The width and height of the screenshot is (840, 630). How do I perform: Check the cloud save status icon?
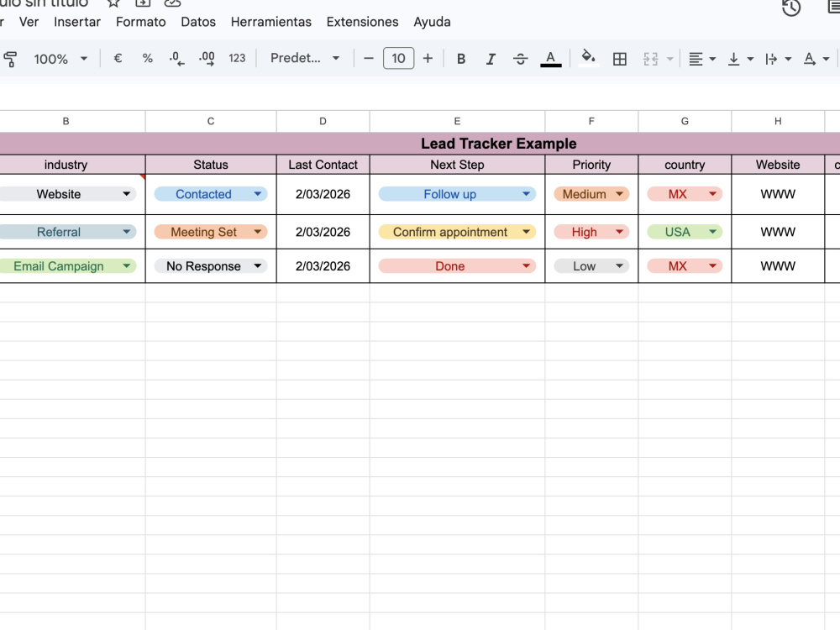[172, 3]
